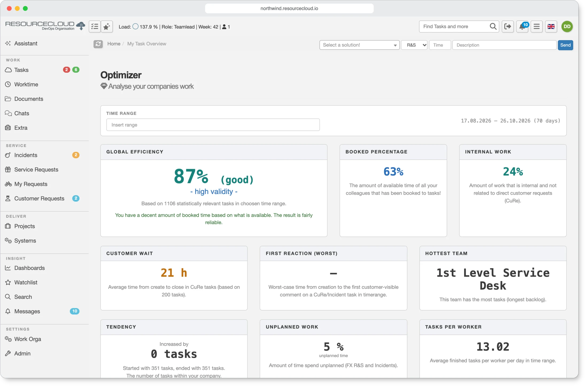The image size is (588, 390).
Task: Click the Send button
Action: 565,45
